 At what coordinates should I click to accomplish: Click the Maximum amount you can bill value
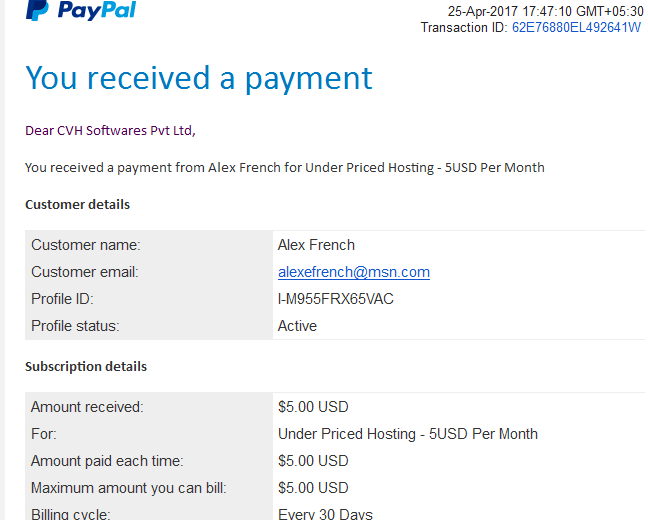click(313, 488)
